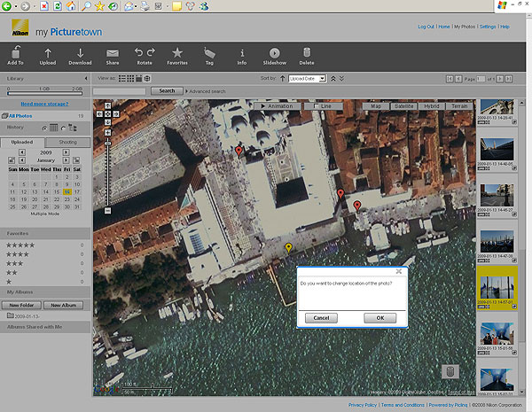Screen dimensions: 532x412
Task: Pan the map right
Action: point(116,114)
